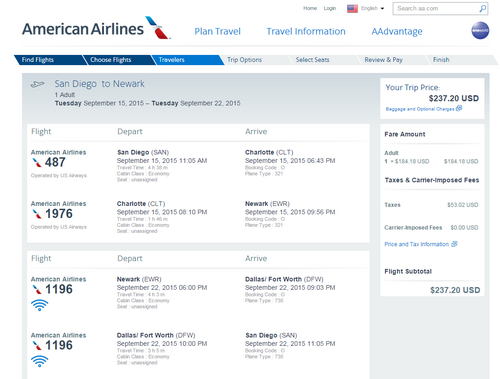Click the San Diego to Newark heading
Screen dimensions: 500x379
tap(100, 84)
